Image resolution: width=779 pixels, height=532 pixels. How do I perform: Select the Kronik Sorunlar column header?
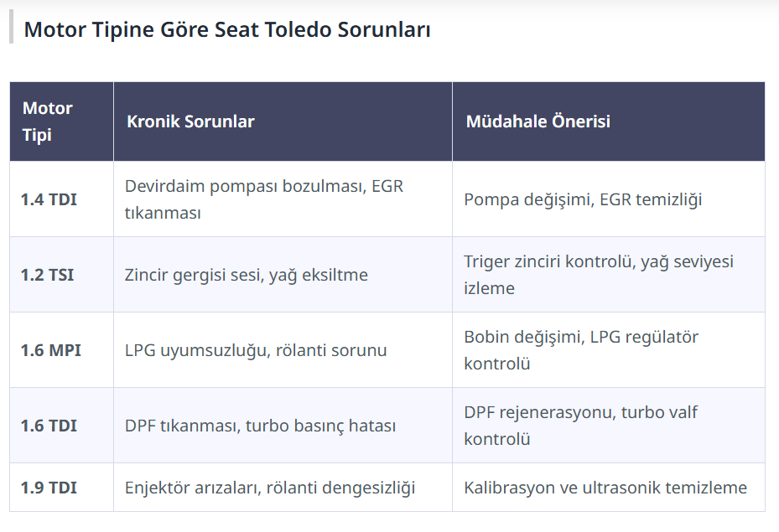(190, 121)
